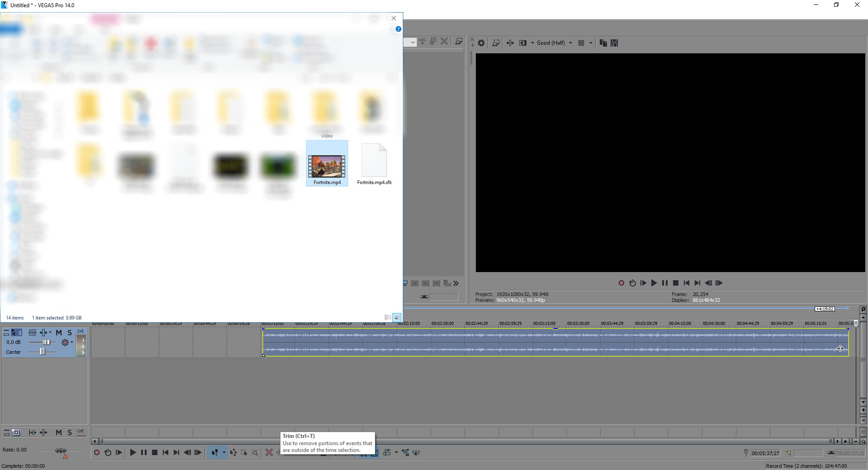868x470 pixels.
Task: Click the red Delete X icon
Action: pos(269,452)
